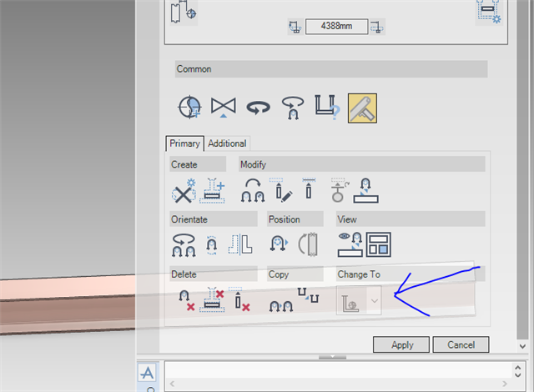Click the move-clamp arrow icon under Position
This screenshot has width=534, height=392.
click(279, 244)
